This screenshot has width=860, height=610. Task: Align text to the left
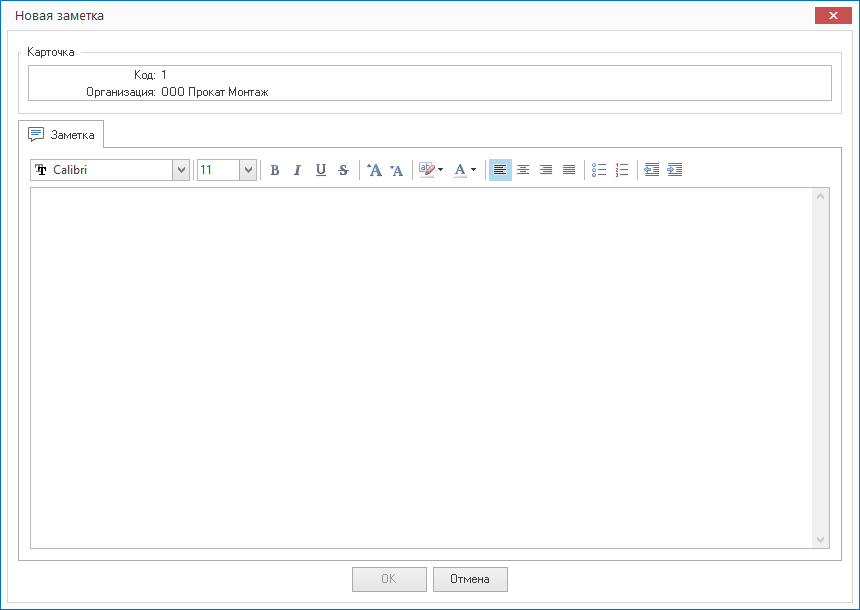pyautogui.click(x=500, y=170)
